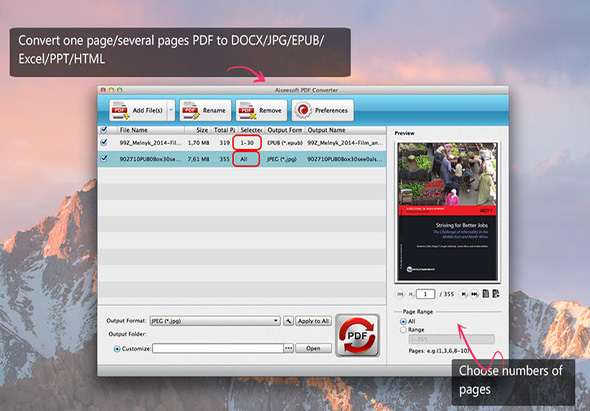Sort by File Name column header
This screenshot has height=411, width=590.
150,130
